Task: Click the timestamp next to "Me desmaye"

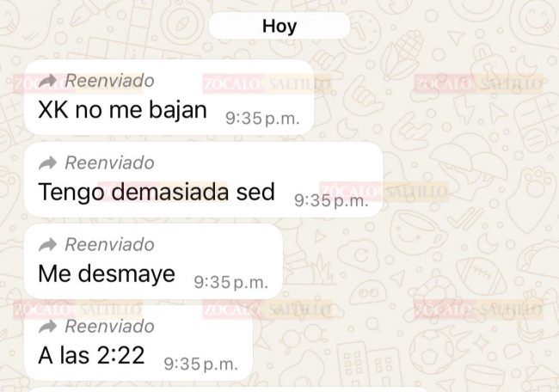Action: pos(231,283)
